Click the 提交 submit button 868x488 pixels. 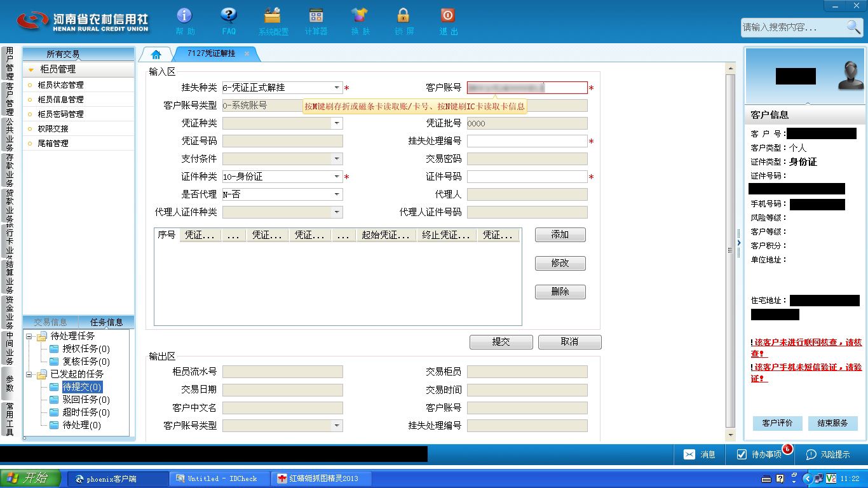501,342
